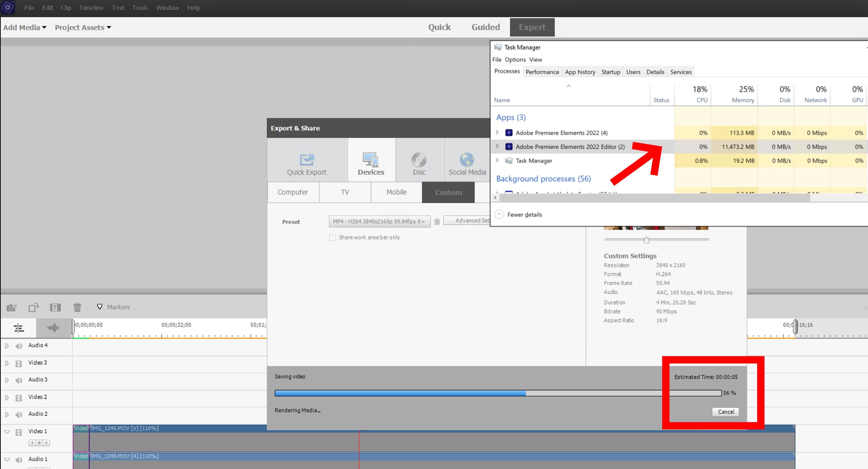This screenshot has height=469, width=868.
Task: Cancel the video rendering
Action: tap(725, 412)
